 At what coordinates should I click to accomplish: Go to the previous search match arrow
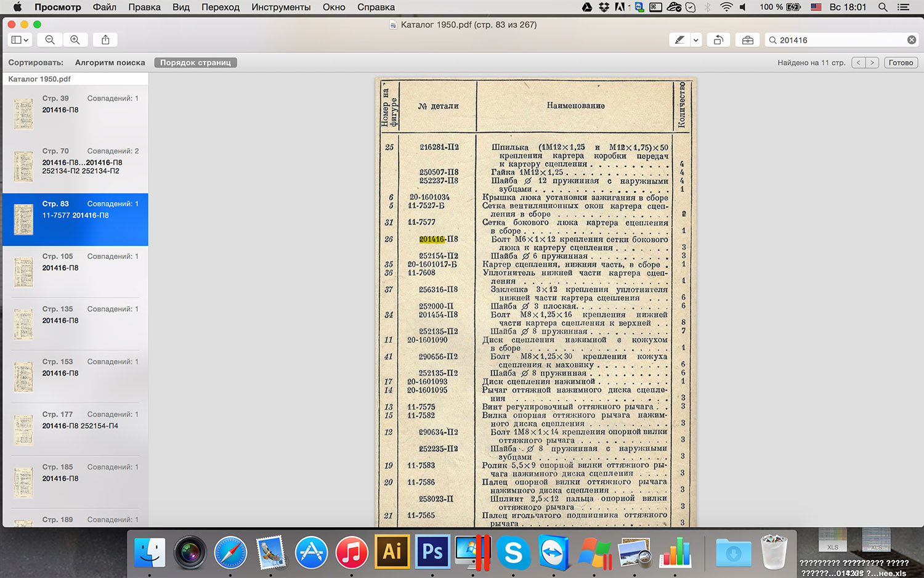(859, 63)
